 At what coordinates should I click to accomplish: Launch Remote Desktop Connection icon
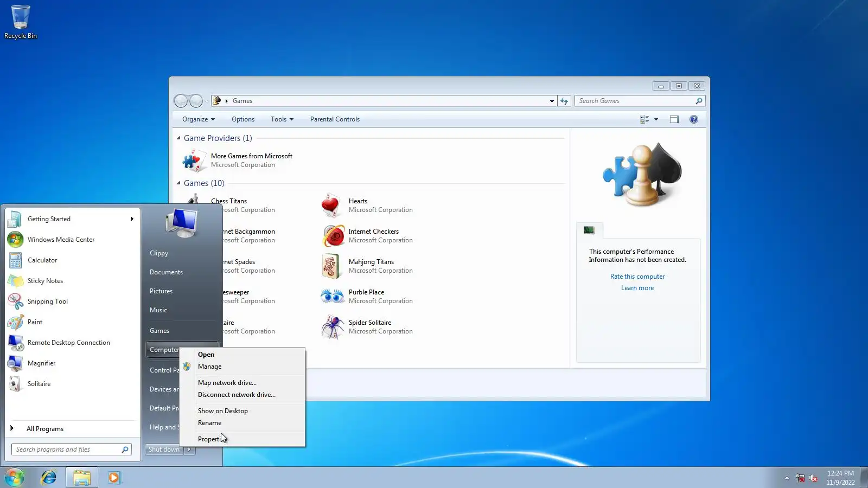tap(15, 343)
